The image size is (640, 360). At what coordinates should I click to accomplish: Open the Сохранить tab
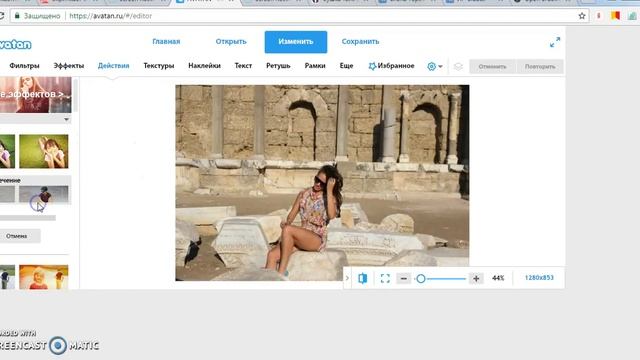(360, 42)
